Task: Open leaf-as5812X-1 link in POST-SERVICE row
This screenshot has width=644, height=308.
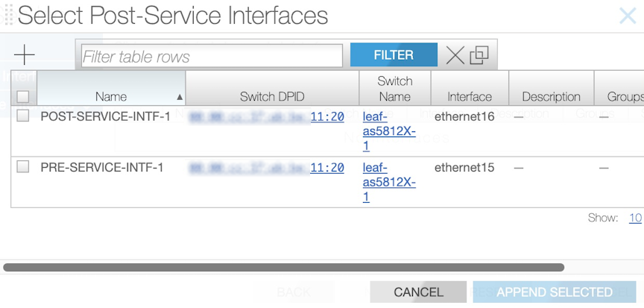Action: click(x=389, y=132)
